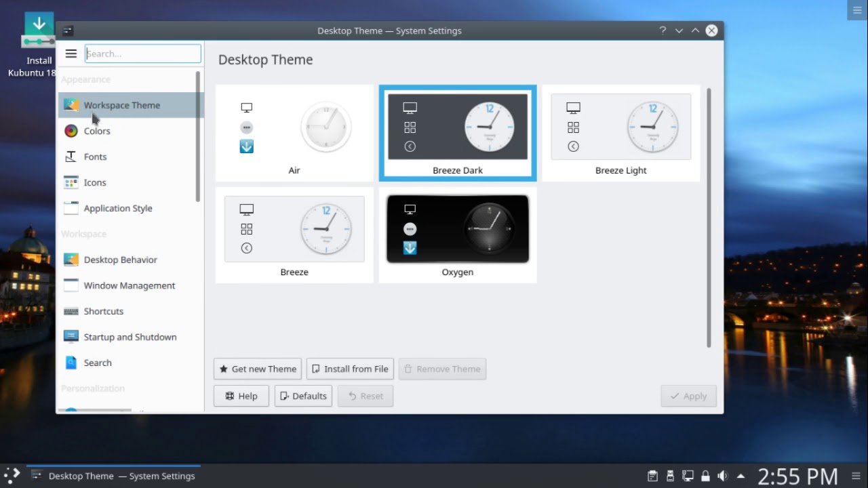
Task: Open the window menu icon in title bar
Action: [68, 30]
